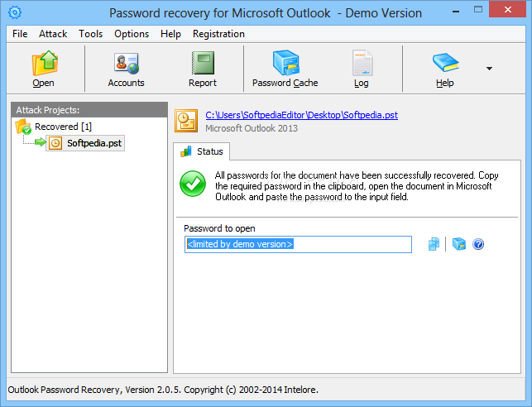Switch to the Status tab
The image size is (532, 407).
click(x=202, y=151)
